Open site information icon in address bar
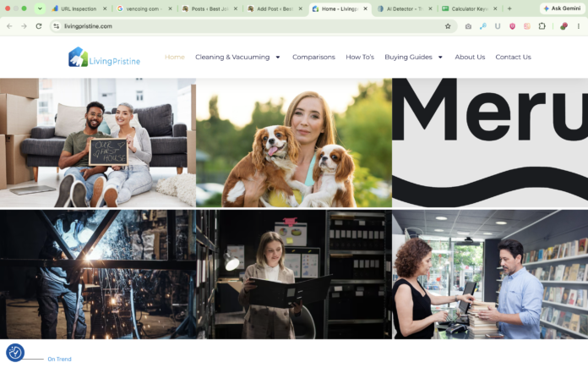The height and width of the screenshot is (368, 588). click(x=57, y=26)
